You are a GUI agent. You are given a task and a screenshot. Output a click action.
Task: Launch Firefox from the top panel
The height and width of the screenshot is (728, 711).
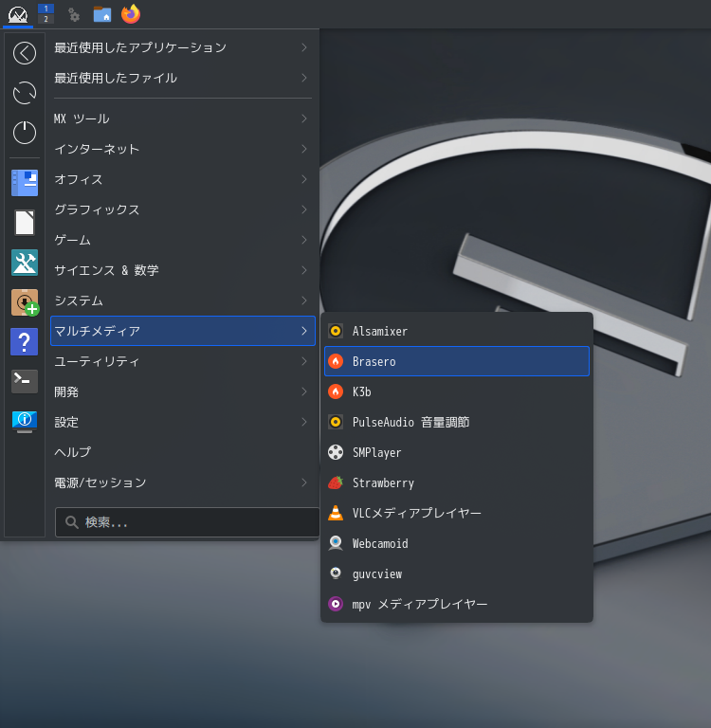point(131,14)
